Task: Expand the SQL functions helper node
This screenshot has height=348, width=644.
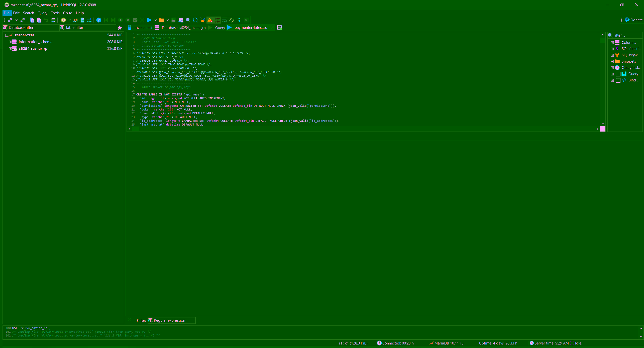Action: coord(612,49)
